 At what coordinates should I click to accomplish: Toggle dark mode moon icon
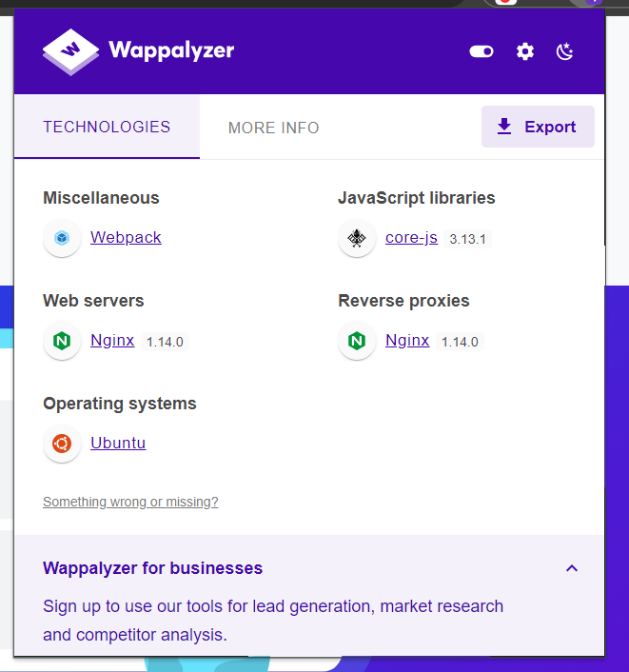coord(565,51)
